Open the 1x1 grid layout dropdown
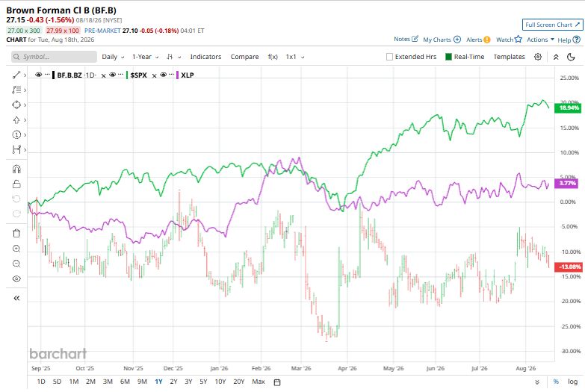The width and height of the screenshot is (585, 392). (294, 57)
